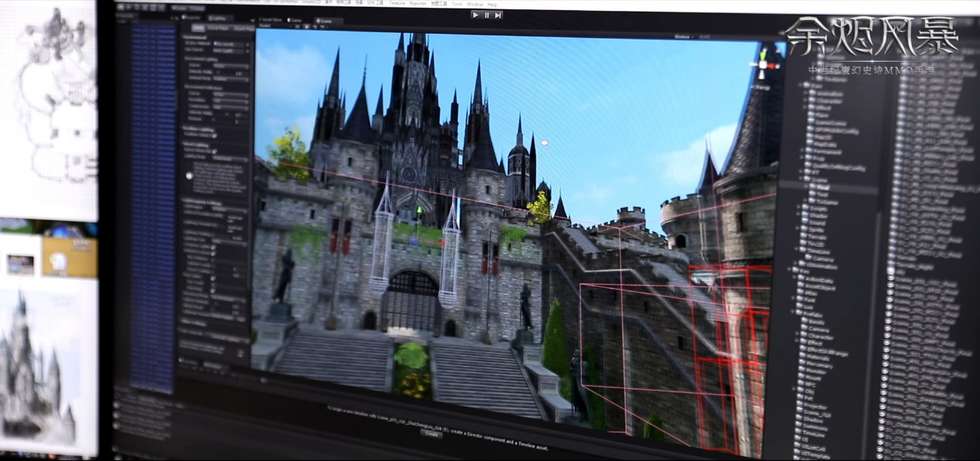This screenshot has height=461, width=980.
Task: Toggle the Baked Global Illumination checkbox
Action: (x=214, y=150)
